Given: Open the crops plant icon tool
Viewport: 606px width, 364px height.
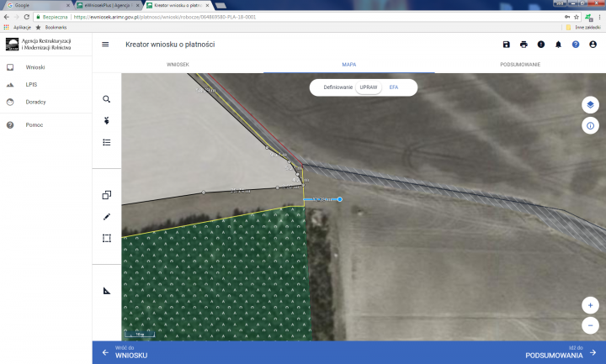Looking at the screenshot, I should (107, 121).
